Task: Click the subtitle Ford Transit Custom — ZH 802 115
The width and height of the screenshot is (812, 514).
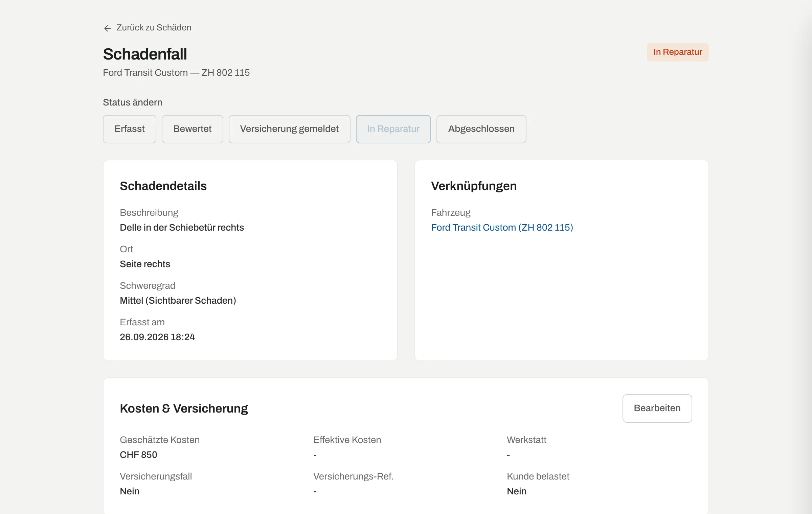Action: [176, 73]
